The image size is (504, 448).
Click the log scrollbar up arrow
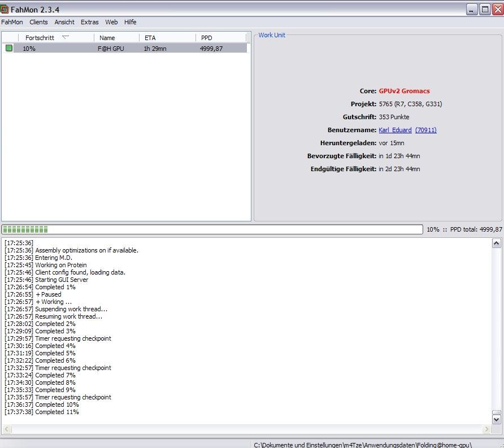pyautogui.click(x=496, y=243)
